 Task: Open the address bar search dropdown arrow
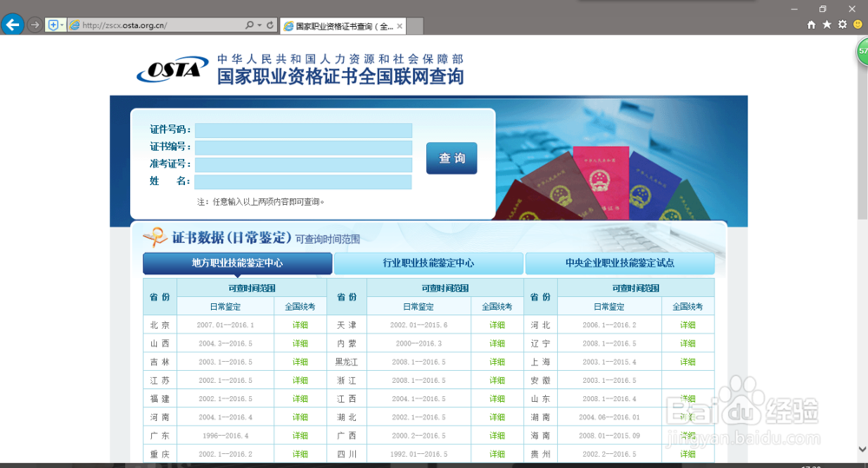pyautogui.click(x=260, y=25)
